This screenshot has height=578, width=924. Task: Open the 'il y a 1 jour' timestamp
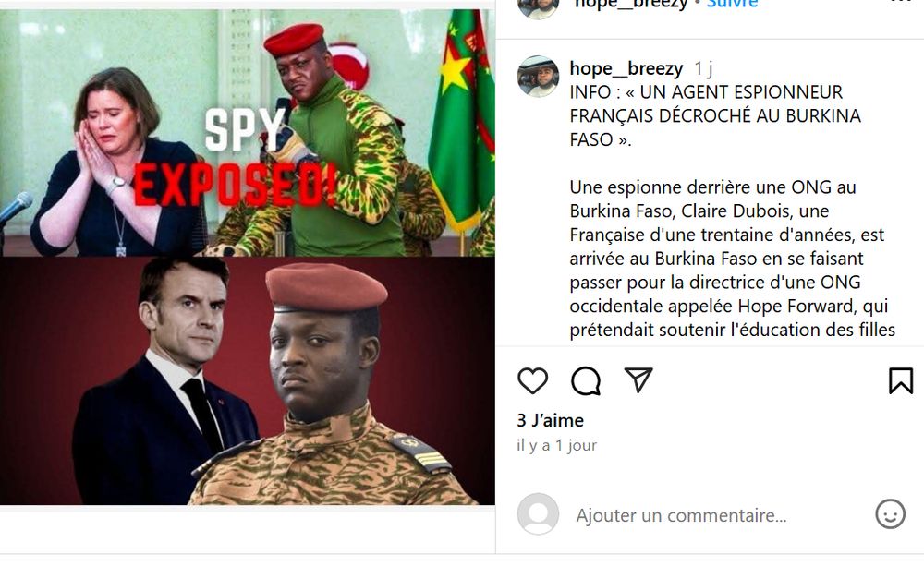(557, 446)
